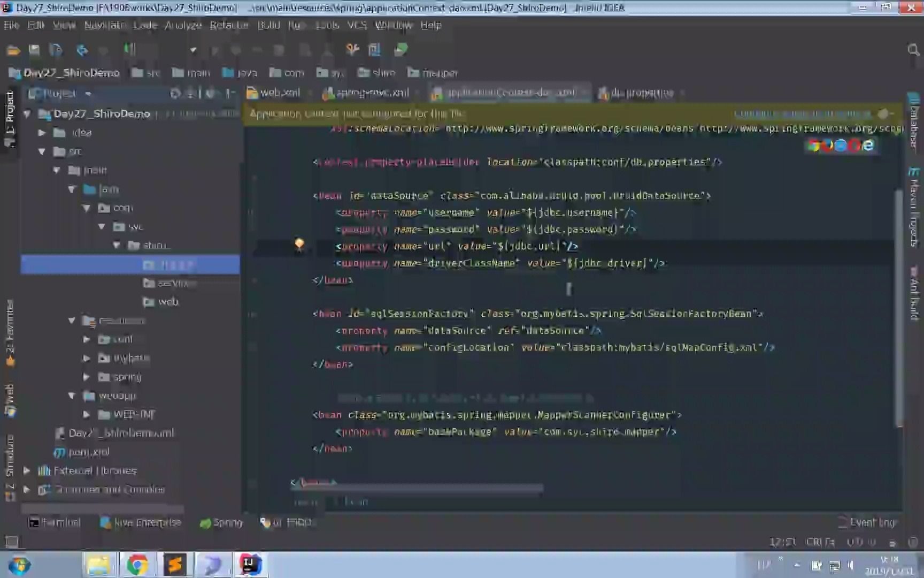Viewport: 924px width, 578px height.
Task: Click the editor horizontal scrollbar
Action: (x=418, y=488)
